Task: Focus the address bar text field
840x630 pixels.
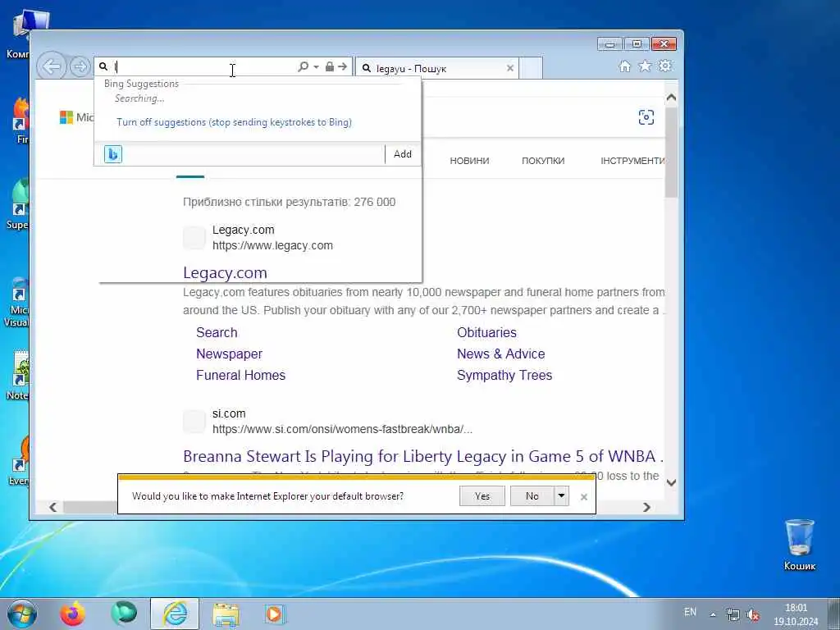Action: click(203, 67)
